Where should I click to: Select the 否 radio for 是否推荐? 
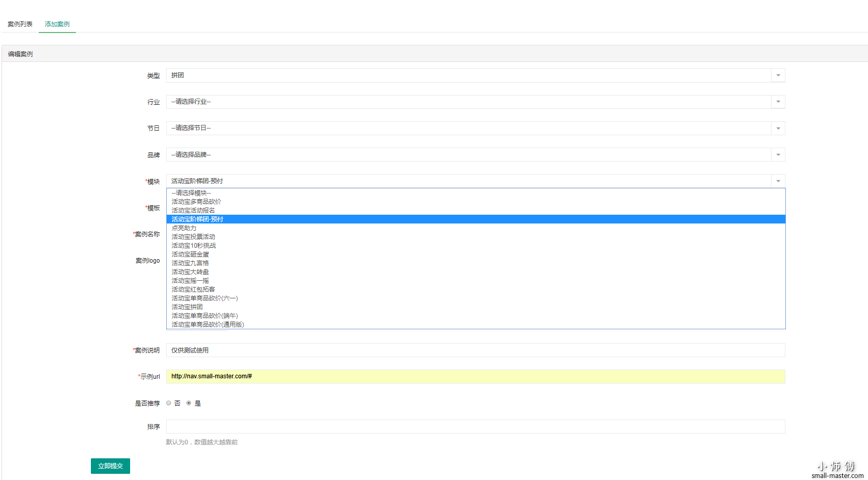point(168,403)
